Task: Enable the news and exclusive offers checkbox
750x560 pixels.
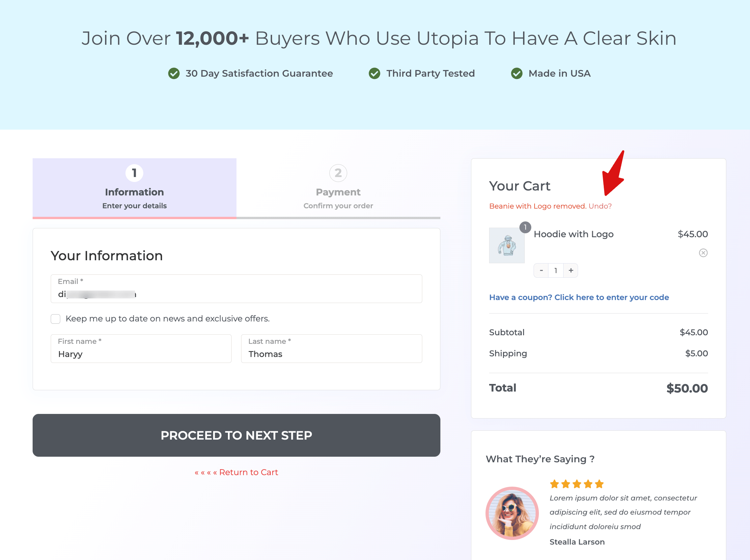Action: point(55,319)
